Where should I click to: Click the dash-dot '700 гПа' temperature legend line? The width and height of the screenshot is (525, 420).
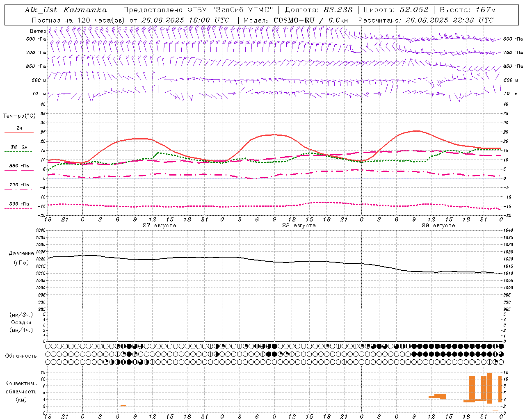coord(19,189)
